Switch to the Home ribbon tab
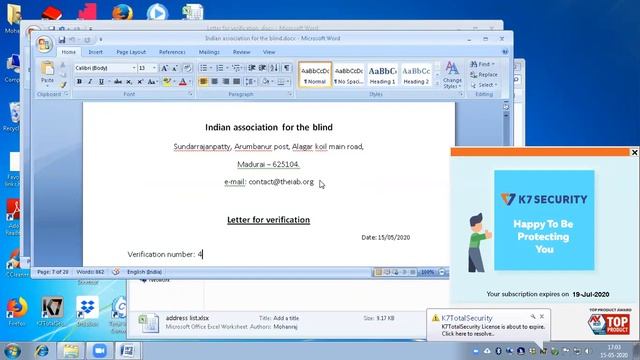Image resolution: width=640 pixels, height=360 pixels. tap(69, 52)
